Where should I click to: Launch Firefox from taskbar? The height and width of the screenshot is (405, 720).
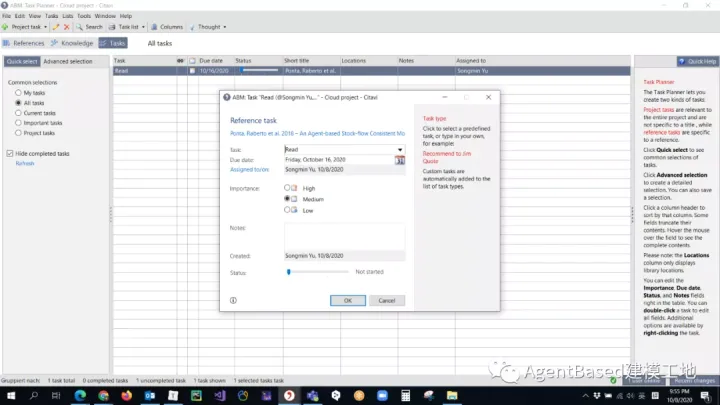[x=126, y=395]
